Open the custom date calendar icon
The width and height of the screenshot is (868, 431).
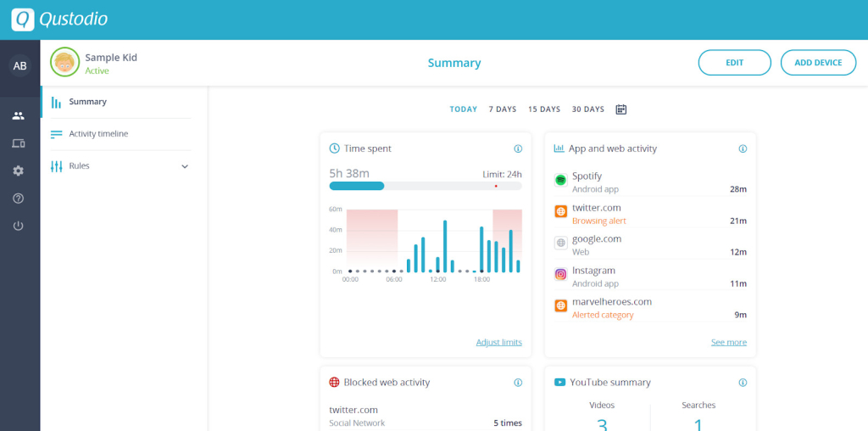621,109
